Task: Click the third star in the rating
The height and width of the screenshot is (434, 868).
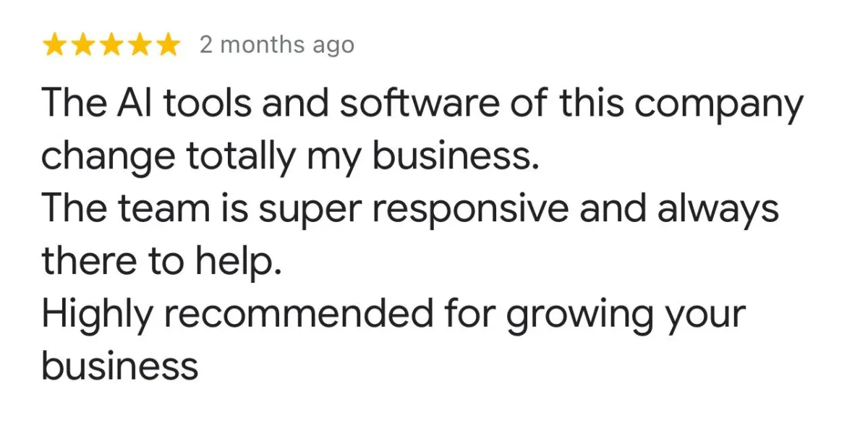Action: [111, 46]
